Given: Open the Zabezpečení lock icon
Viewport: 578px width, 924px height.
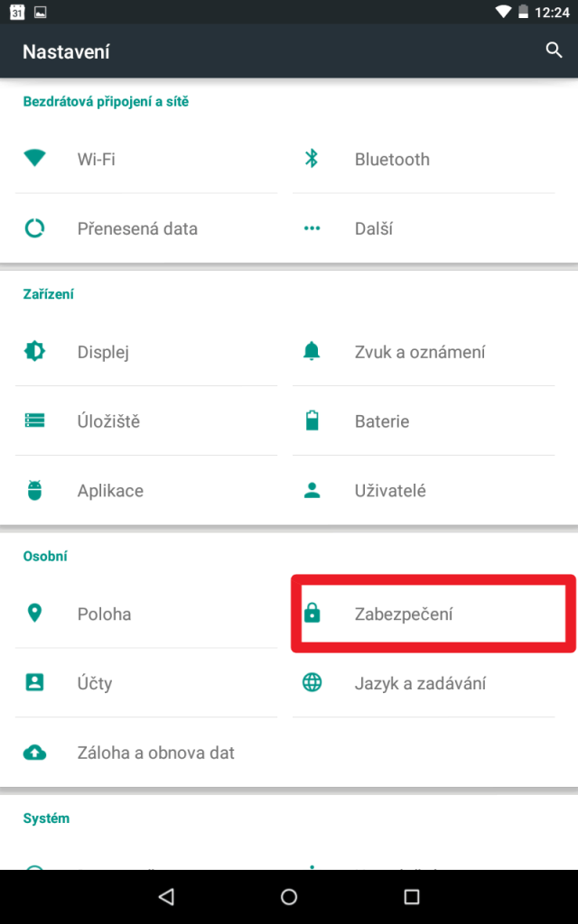Looking at the screenshot, I should pos(312,614).
